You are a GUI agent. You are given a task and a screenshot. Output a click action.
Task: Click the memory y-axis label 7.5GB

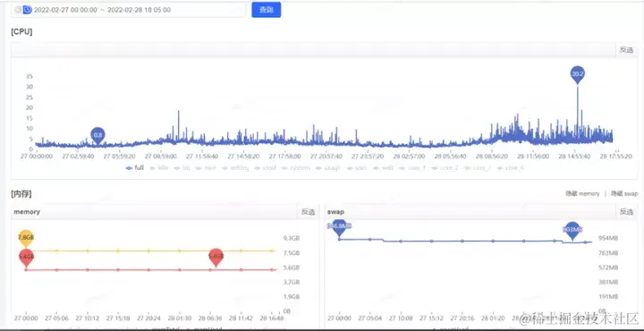tap(292, 253)
